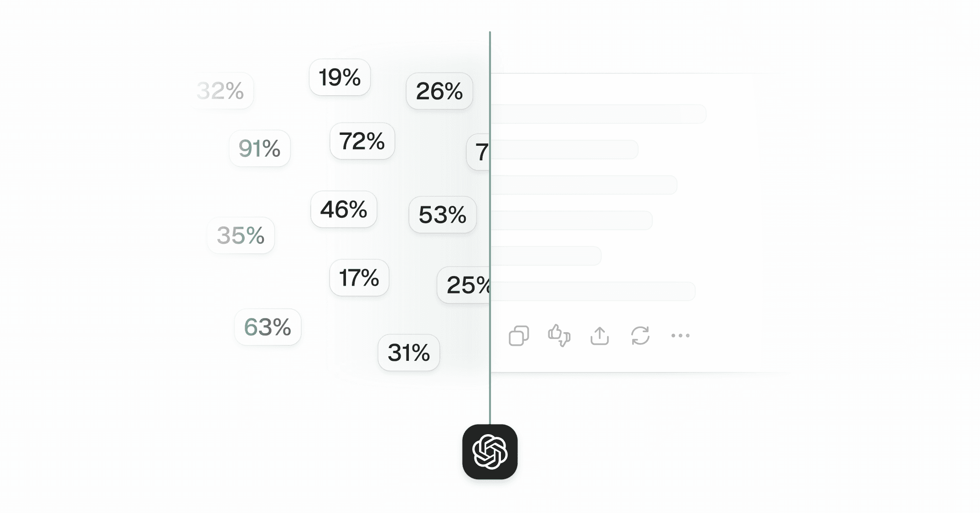Click the 46% percentage badge
This screenshot has width=980, height=513.
pos(344,209)
